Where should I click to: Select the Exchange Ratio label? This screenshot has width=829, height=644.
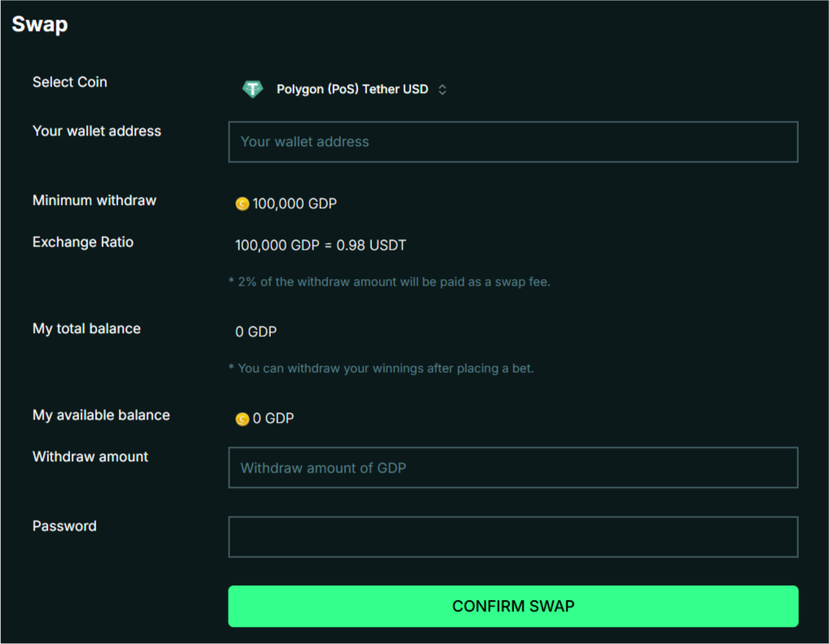click(x=82, y=242)
